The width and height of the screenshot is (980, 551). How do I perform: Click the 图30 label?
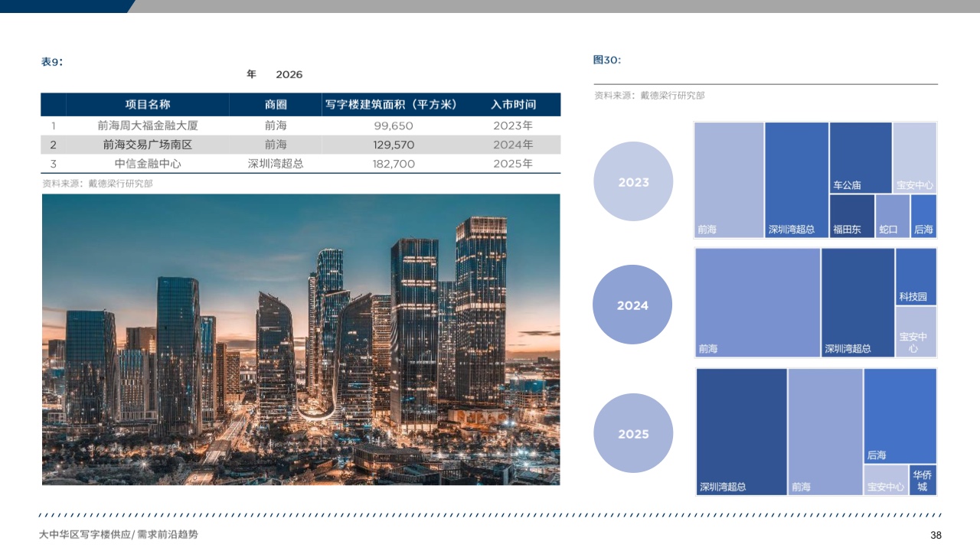(x=607, y=60)
